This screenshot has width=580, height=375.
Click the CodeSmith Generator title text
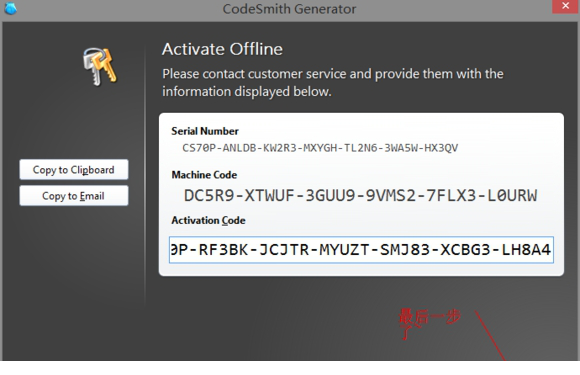coord(289,9)
